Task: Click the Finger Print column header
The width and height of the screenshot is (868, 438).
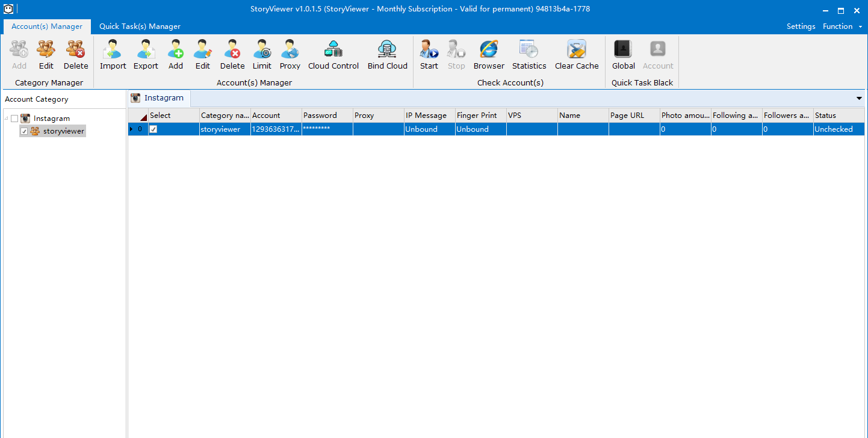Action: click(480, 116)
